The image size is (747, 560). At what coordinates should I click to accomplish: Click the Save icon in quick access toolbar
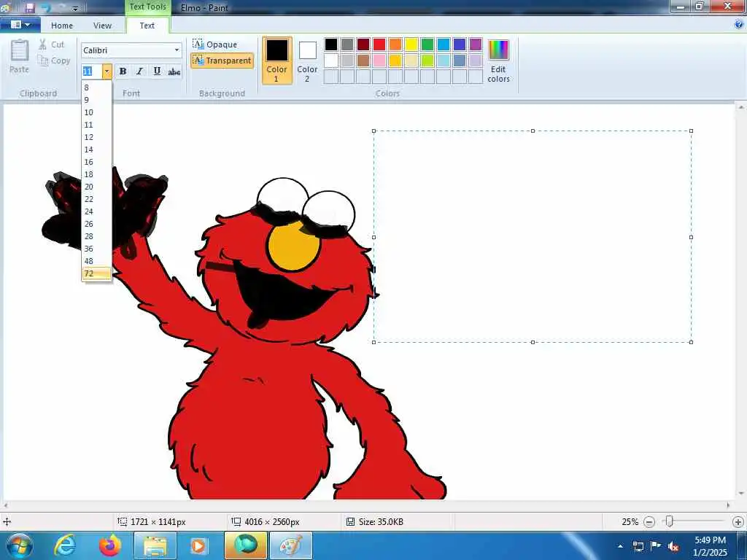click(x=29, y=7)
